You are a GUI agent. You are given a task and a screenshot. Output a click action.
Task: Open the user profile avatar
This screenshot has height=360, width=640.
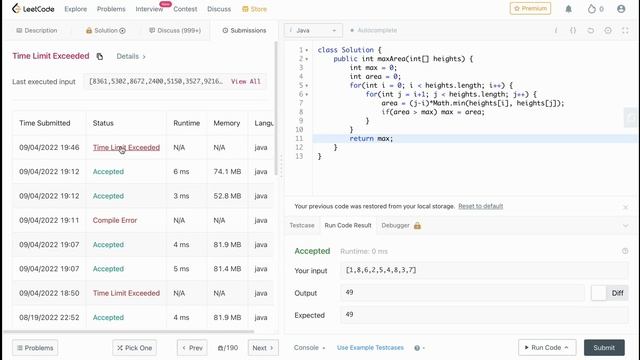[x=621, y=9]
